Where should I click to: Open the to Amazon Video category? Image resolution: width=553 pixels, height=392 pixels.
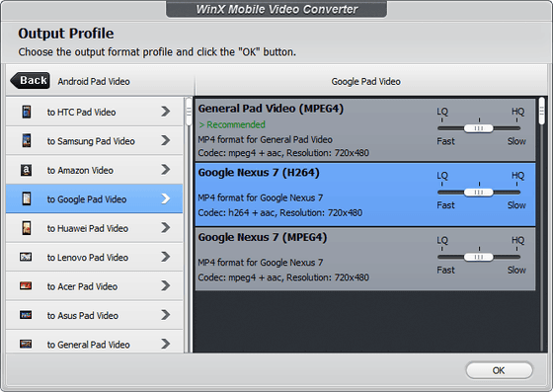(x=94, y=170)
